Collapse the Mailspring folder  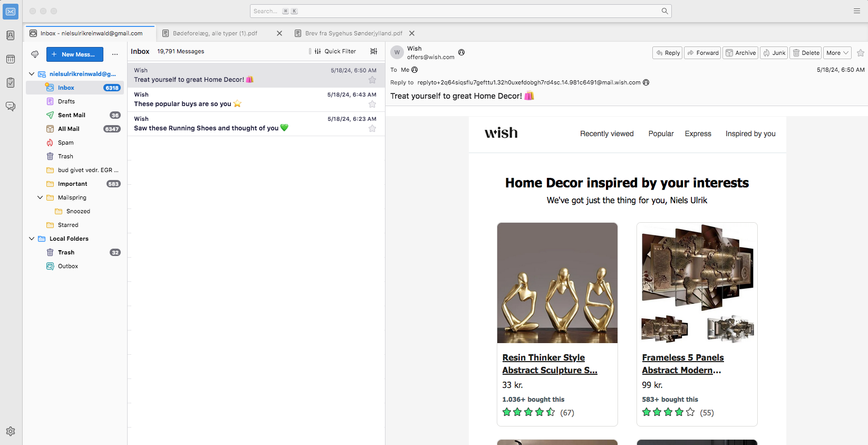(40, 197)
